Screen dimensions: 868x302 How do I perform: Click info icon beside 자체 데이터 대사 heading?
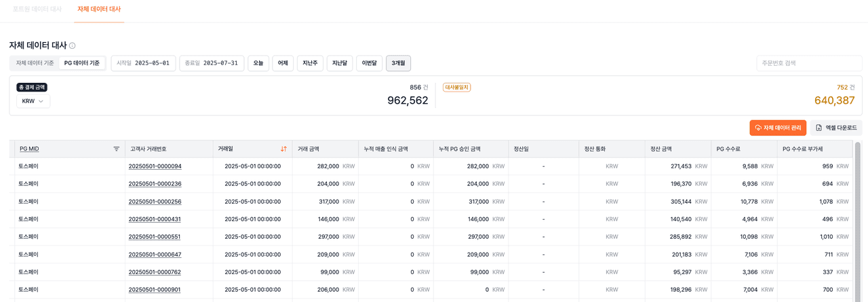(x=73, y=45)
